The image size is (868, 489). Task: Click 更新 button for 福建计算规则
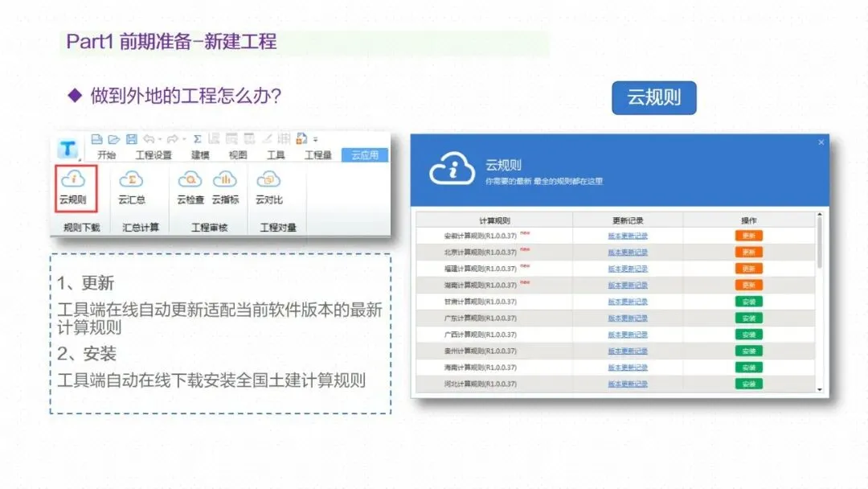748,269
